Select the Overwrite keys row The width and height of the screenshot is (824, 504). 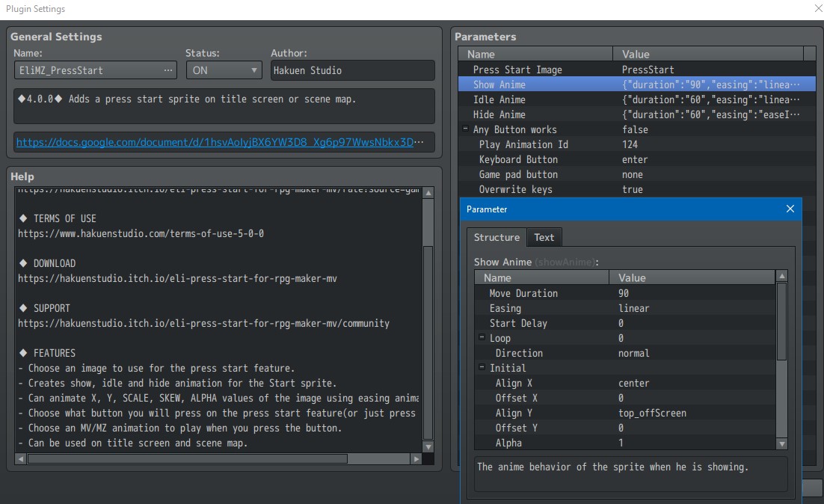click(637, 189)
